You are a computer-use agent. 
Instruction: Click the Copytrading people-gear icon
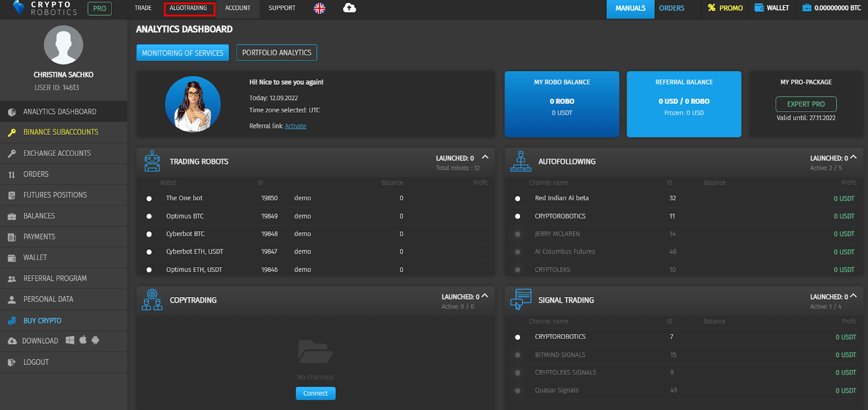click(x=152, y=300)
